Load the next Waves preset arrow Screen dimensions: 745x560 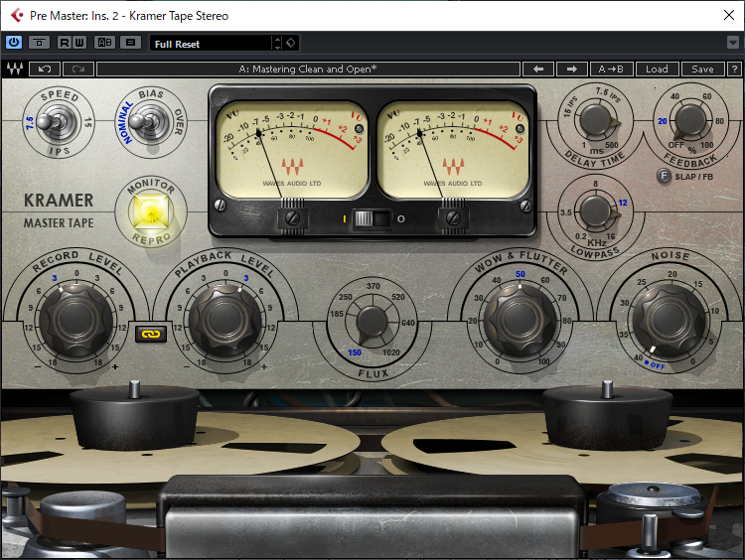coord(571,69)
